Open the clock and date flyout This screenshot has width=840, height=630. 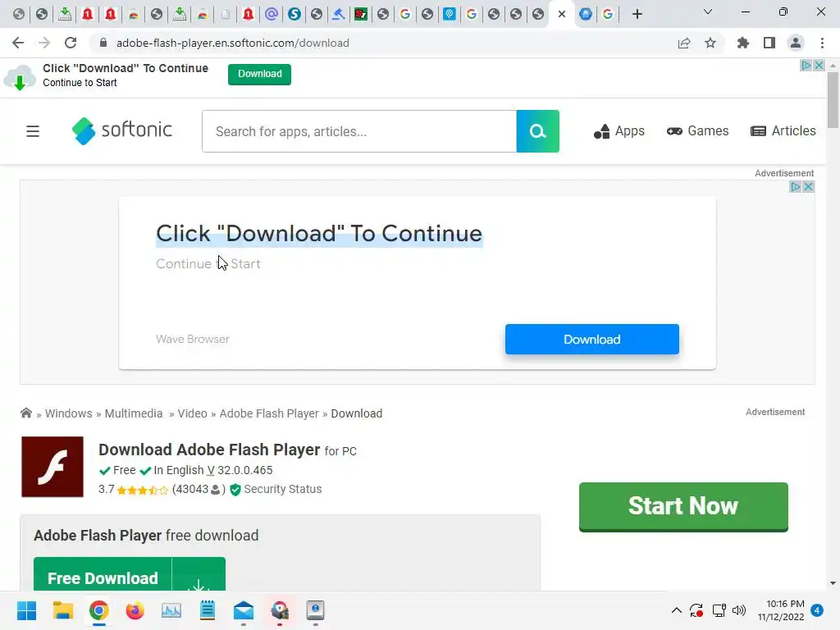[x=781, y=610]
